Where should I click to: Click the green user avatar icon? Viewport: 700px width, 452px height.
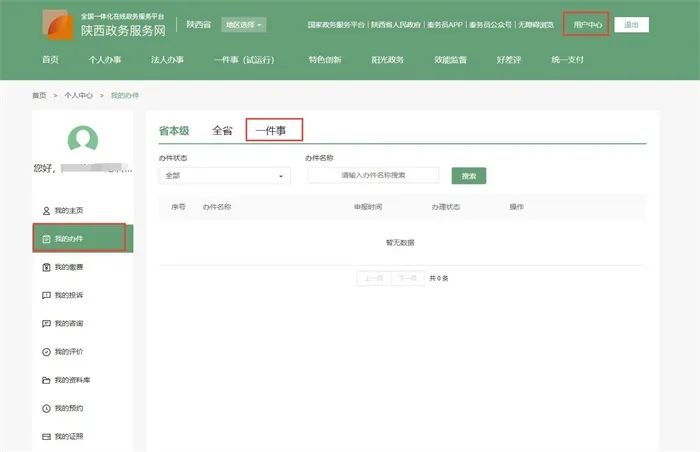(x=82, y=141)
